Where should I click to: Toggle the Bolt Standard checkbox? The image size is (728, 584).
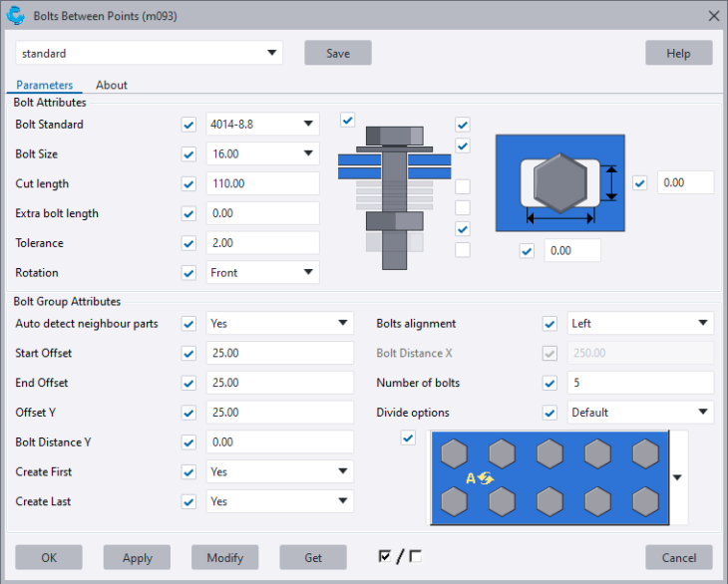[188, 125]
